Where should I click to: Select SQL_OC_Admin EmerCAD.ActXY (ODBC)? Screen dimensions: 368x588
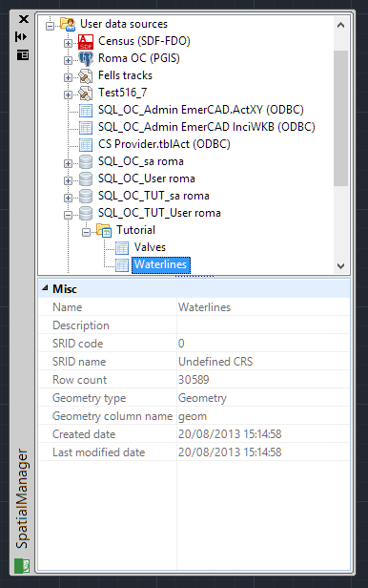(200, 110)
